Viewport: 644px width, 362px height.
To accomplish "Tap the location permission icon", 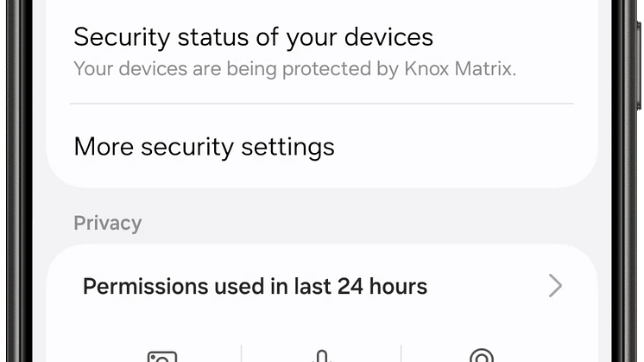I will pyautogui.click(x=481, y=356).
